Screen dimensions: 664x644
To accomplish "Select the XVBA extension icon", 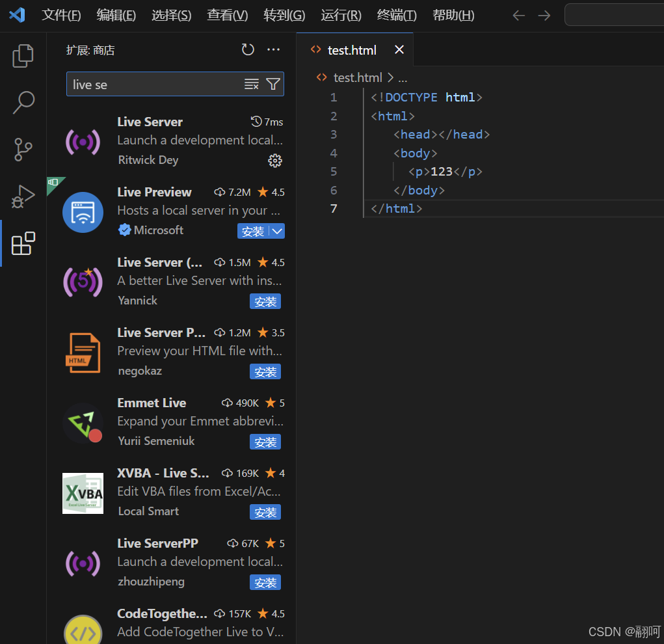I will (83, 493).
